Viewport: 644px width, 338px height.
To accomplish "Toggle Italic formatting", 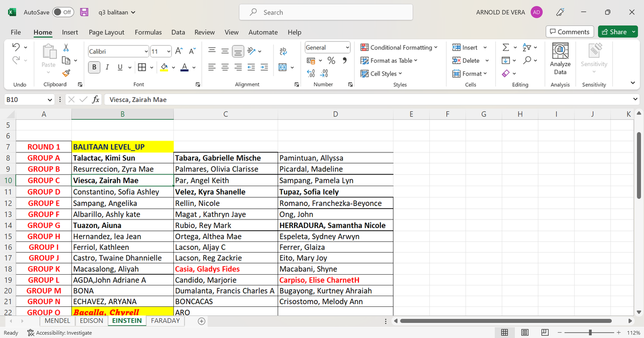I will tap(107, 67).
